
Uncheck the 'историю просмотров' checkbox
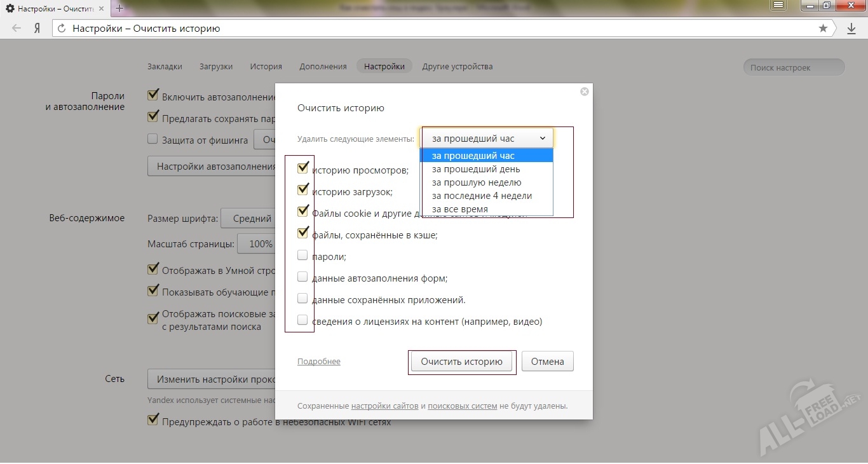[x=302, y=169]
